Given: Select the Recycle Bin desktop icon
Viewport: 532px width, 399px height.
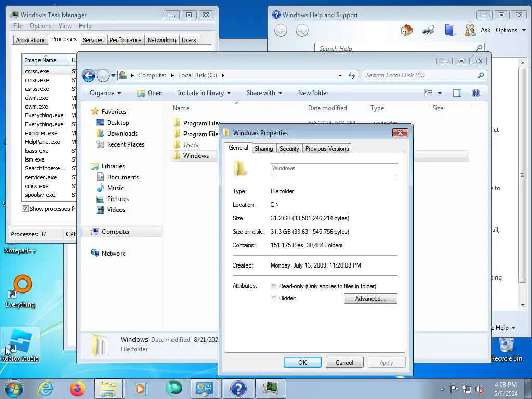Looking at the screenshot, I should 507,349.
